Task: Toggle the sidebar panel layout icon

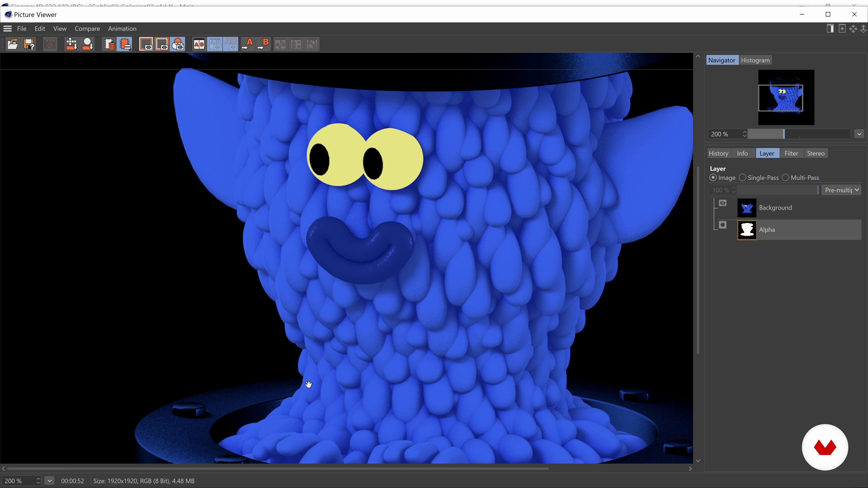Action: pyautogui.click(x=830, y=29)
